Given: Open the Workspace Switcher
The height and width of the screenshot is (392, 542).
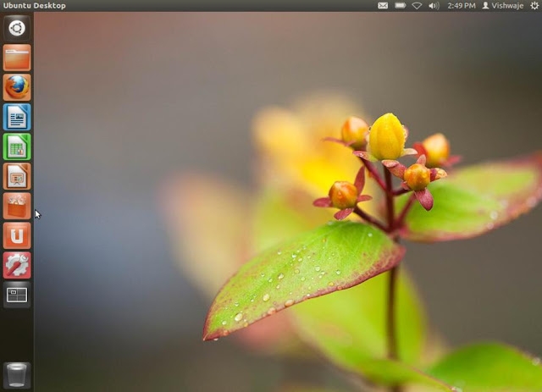Looking at the screenshot, I should pyautogui.click(x=16, y=295).
